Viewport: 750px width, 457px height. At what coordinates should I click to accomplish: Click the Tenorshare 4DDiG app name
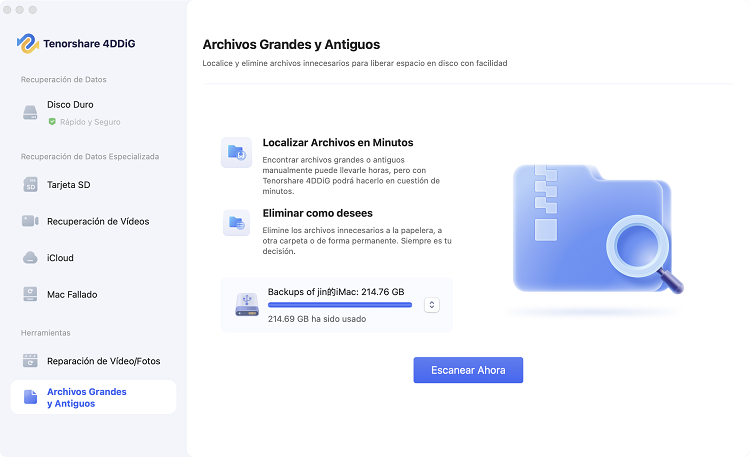(x=89, y=44)
